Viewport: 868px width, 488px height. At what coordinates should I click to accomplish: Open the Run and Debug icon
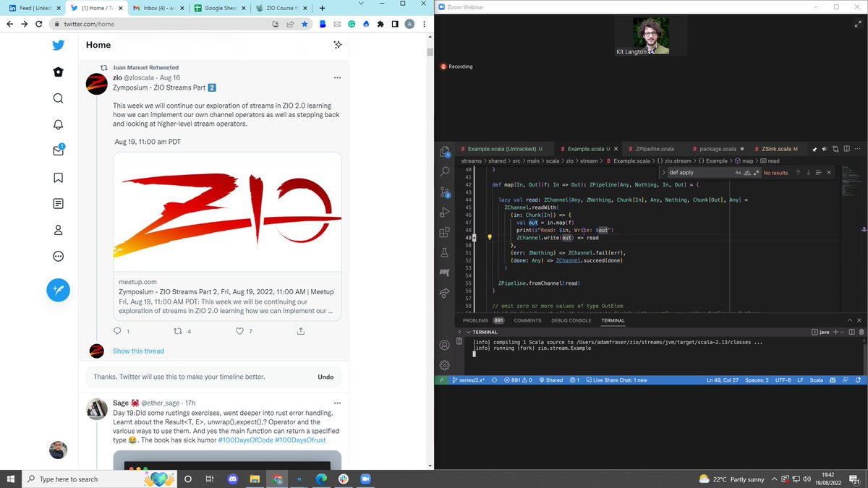click(445, 212)
